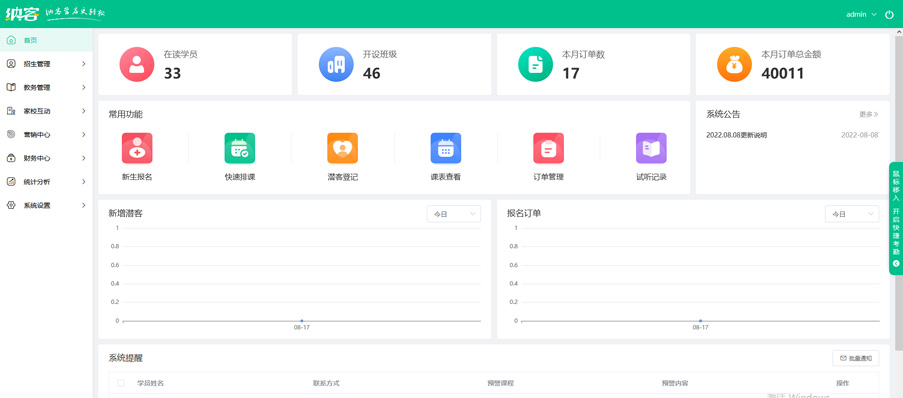Click the 08-17 data point in 新增潜客 chart
903x398 pixels.
[x=301, y=320]
